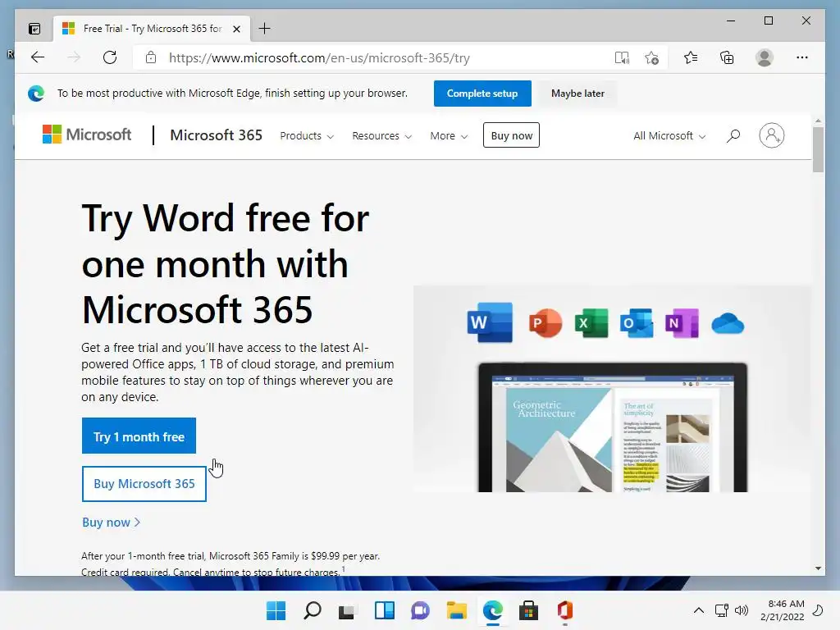Screen dimensions: 840x630
Task: Refresh the current page
Action: pyautogui.click(x=110, y=57)
